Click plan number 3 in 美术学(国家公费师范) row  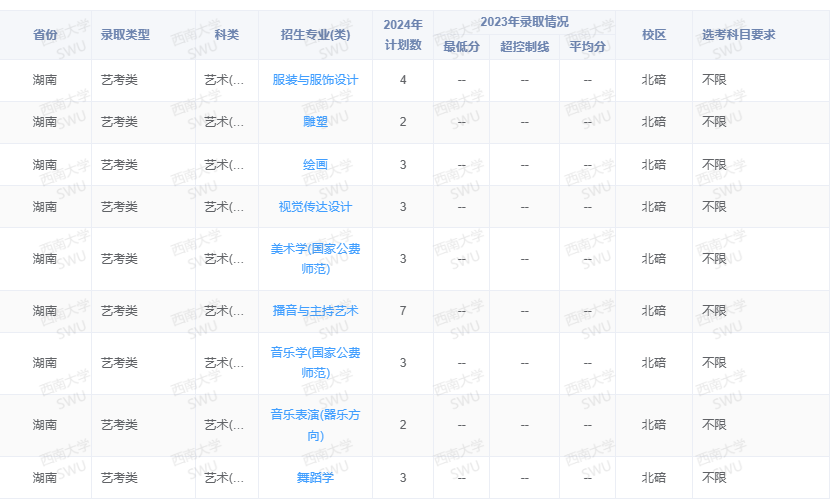click(403, 259)
